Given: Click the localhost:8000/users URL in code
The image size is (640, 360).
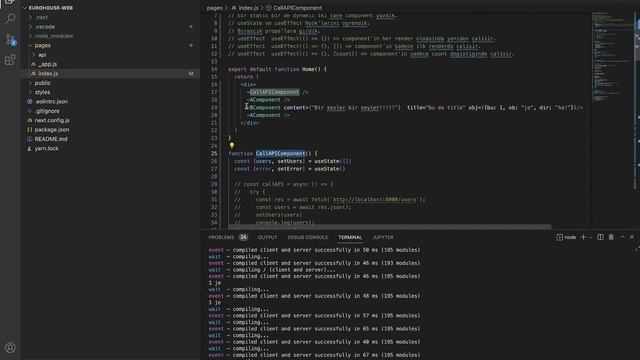Looking at the screenshot, I should [374, 200].
